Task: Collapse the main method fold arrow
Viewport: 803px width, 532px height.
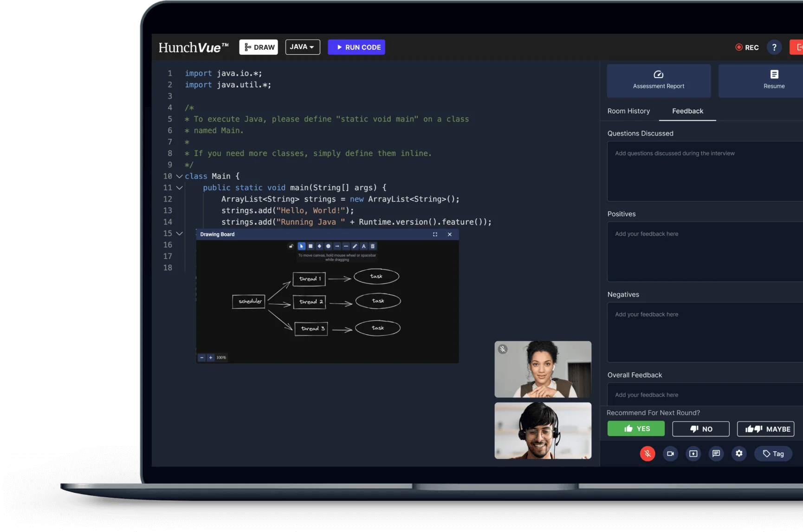Action: point(179,188)
